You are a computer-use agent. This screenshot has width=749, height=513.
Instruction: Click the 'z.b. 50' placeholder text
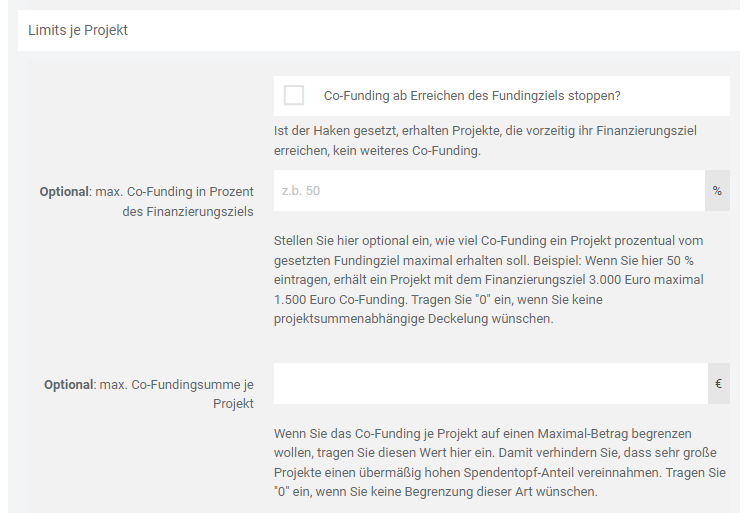tap(301, 190)
